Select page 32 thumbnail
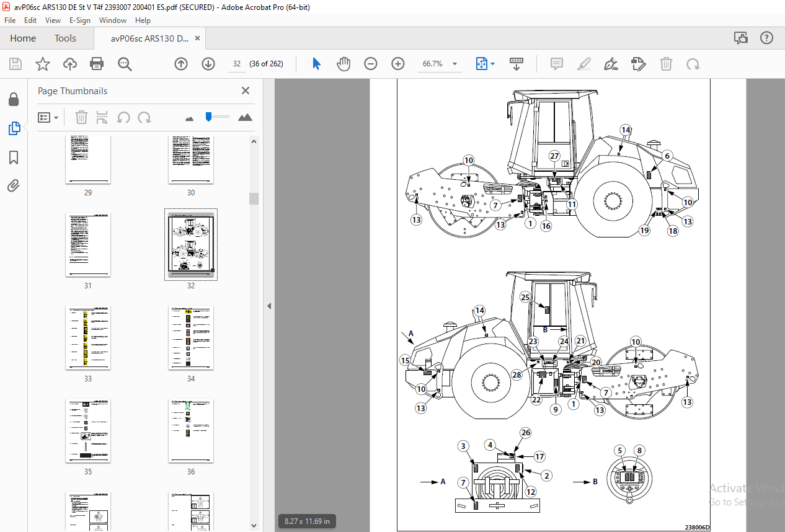Image resolution: width=785 pixels, height=532 pixels. [191, 245]
